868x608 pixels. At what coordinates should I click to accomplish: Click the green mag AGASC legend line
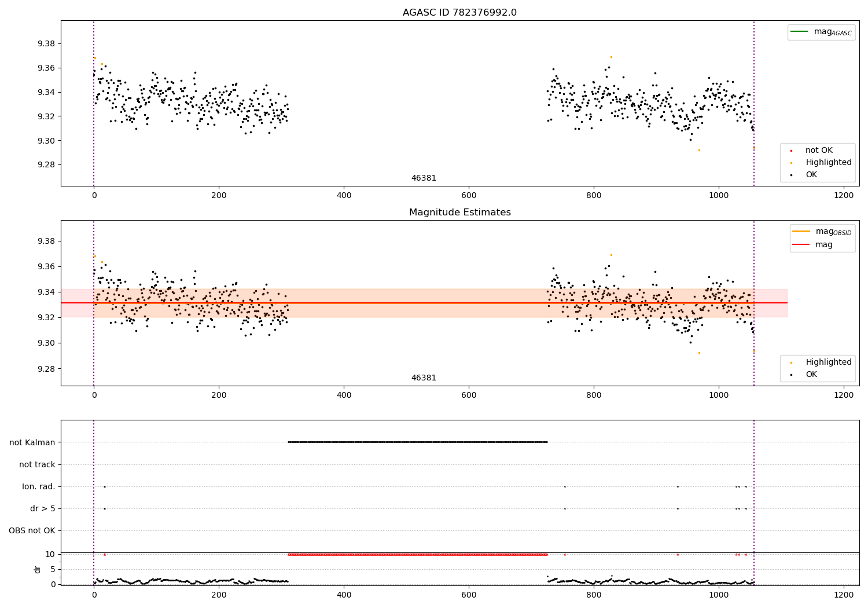[x=799, y=31]
